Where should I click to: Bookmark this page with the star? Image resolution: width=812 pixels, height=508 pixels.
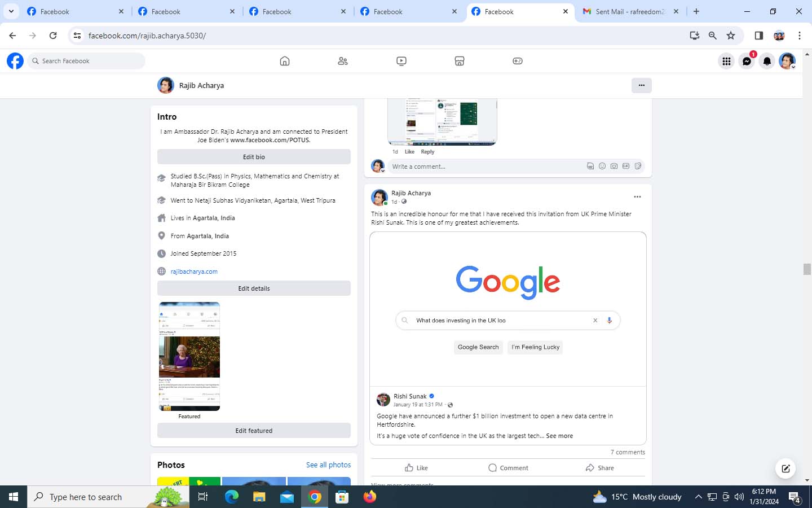pos(731,36)
